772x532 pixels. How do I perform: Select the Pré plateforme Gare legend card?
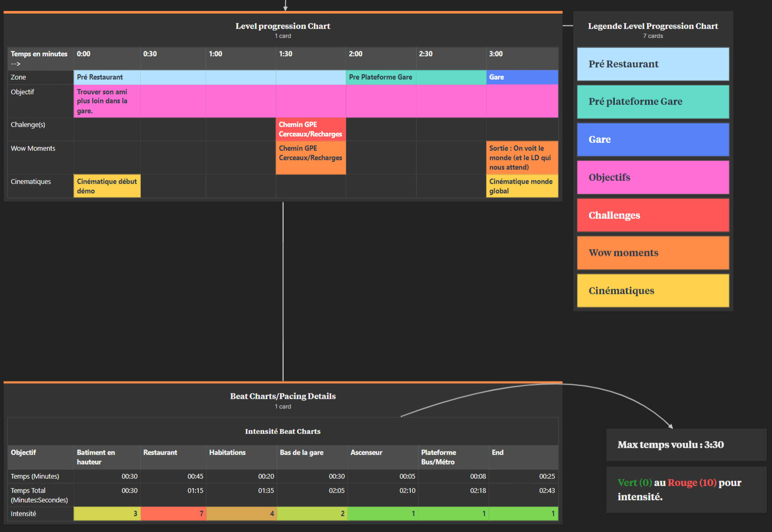[653, 102]
